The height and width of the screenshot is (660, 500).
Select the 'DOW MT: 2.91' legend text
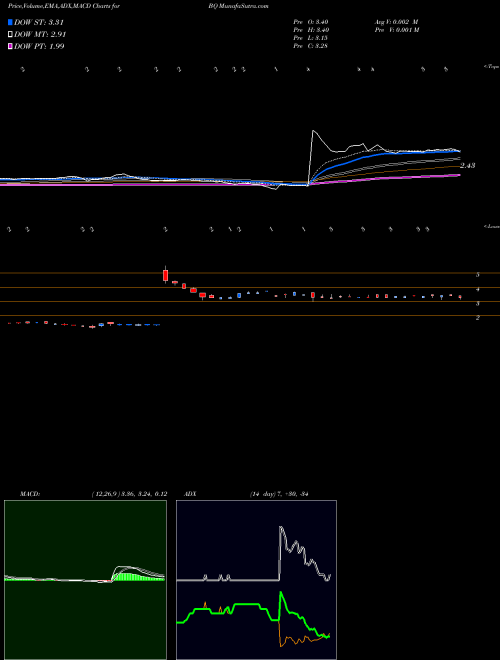40,35
